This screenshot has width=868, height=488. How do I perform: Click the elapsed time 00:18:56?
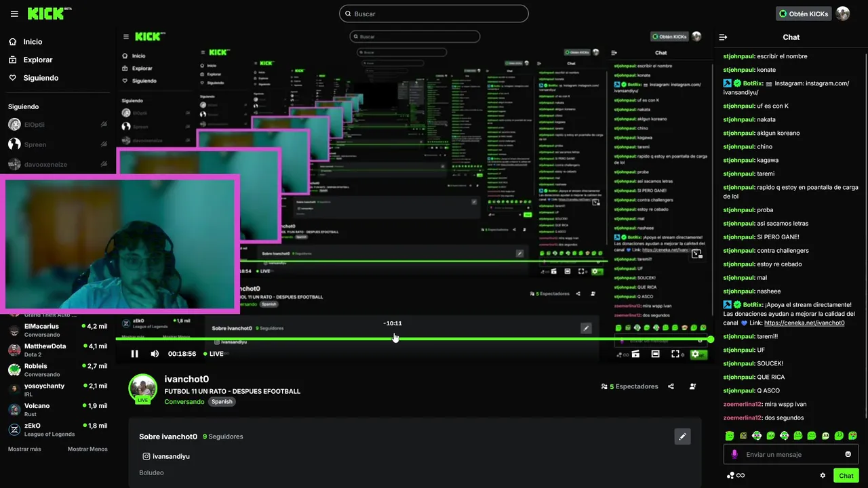coord(182,354)
